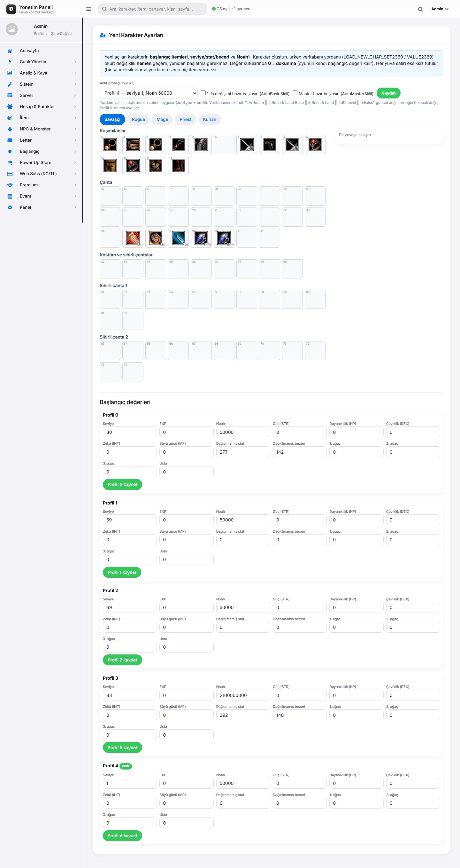Open Anasayfa via the home icon
This screenshot has height=868, width=460.
point(10,51)
